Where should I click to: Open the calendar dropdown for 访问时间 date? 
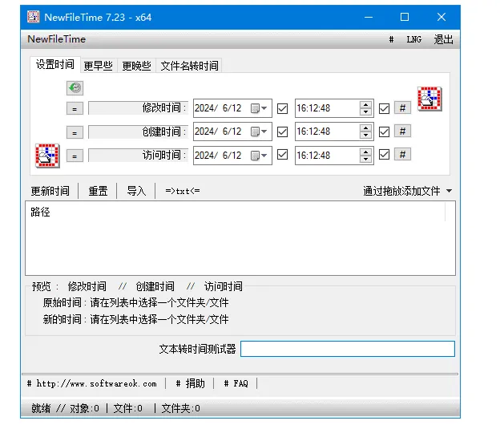(x=259, y=156)
